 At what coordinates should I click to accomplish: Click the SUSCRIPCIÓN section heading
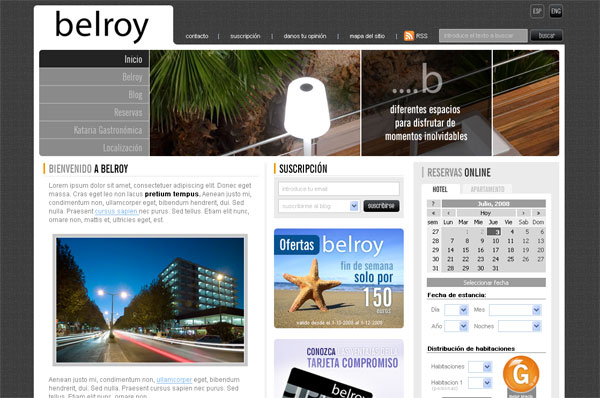tap(303, 169)
